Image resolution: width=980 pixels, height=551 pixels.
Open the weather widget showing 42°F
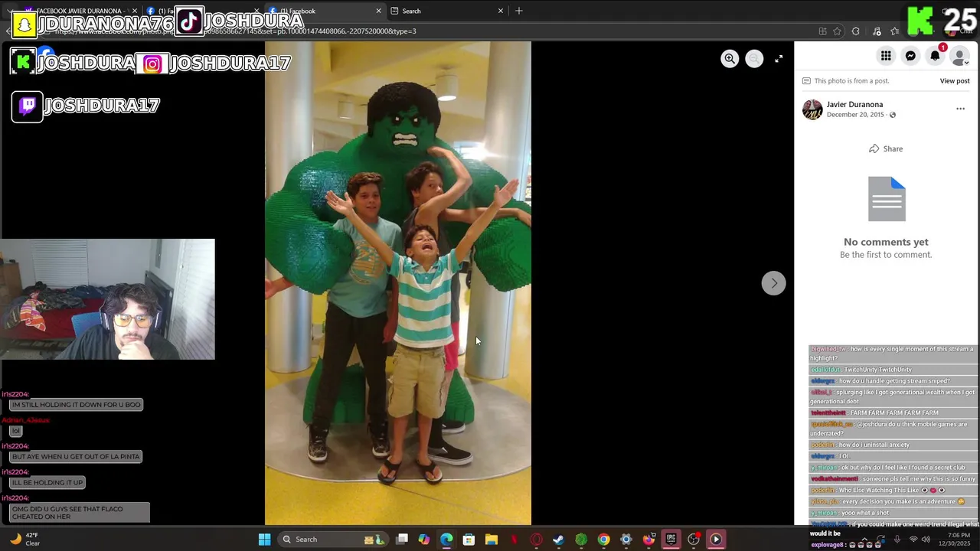[24, 540]
